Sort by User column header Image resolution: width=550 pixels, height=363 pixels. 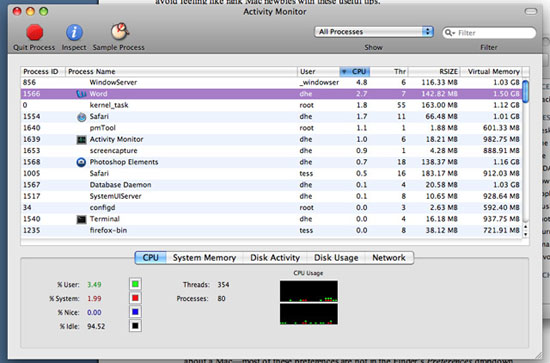tap(318, 72)
